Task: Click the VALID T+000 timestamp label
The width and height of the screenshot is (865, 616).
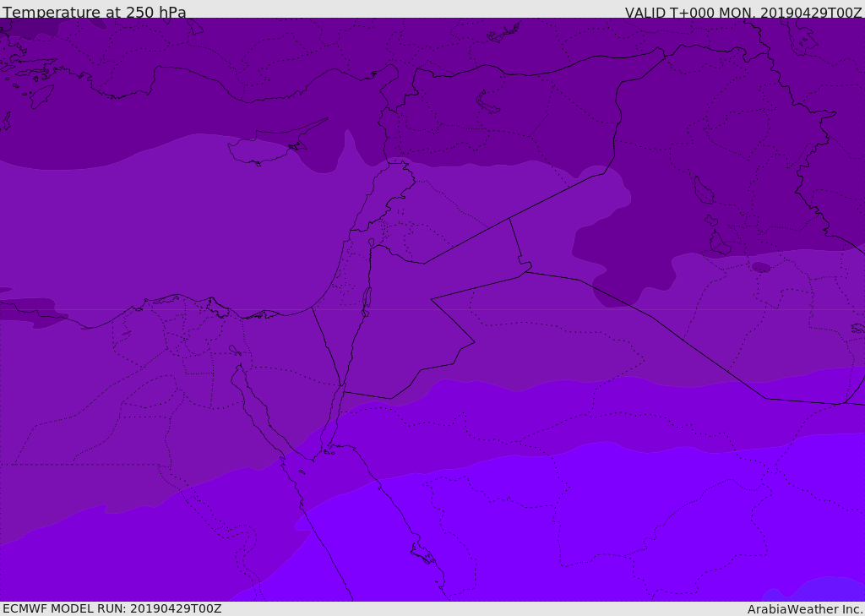Action: point(743,13)
